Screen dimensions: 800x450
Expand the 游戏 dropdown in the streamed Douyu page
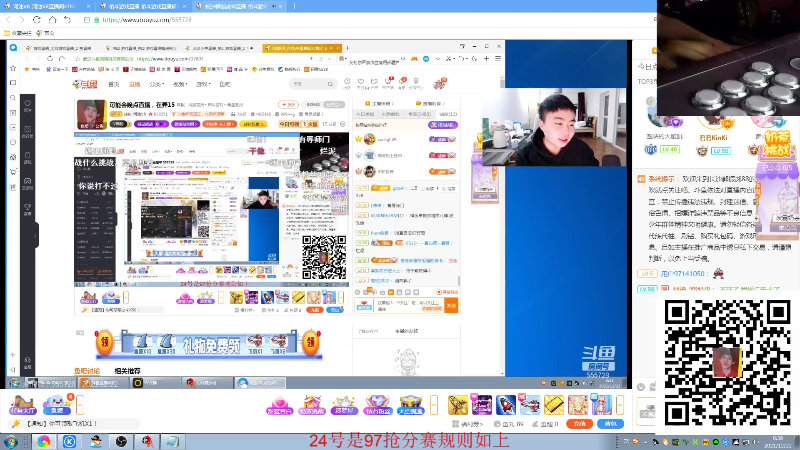[x=203, y=84]
